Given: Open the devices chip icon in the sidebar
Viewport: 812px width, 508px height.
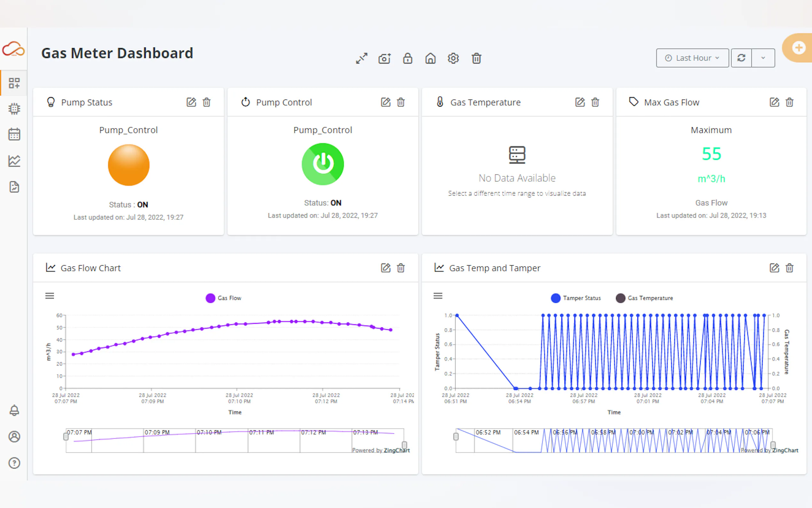Looking at the screenshot, I should coord(14,109).
